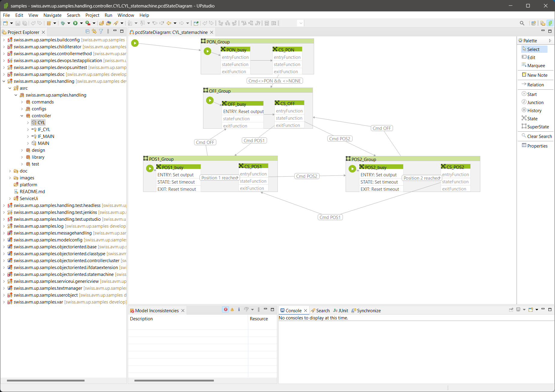
Task: Expand the commands folder in the tree
Action: coord(22,102)
